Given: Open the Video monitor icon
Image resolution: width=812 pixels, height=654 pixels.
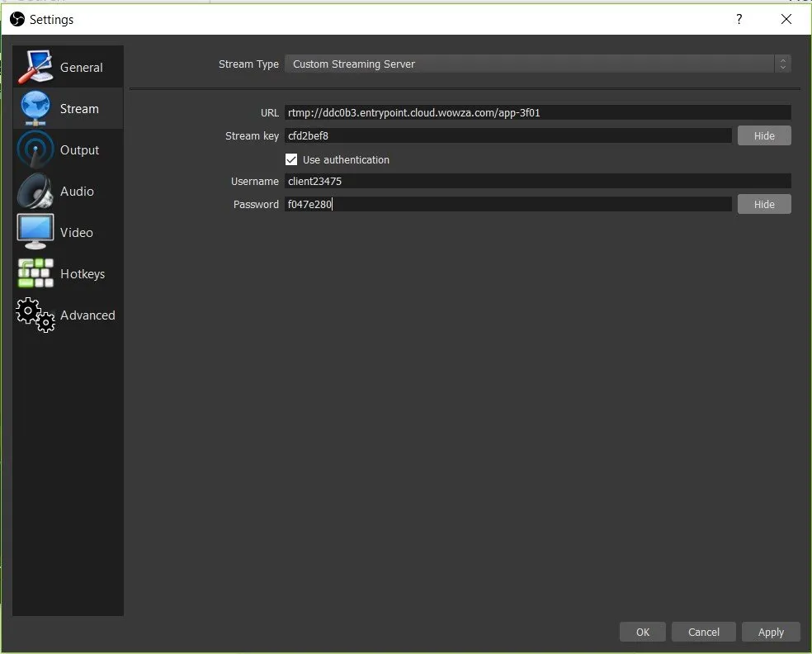Looking at the screenshot, I should click(35, 232).
